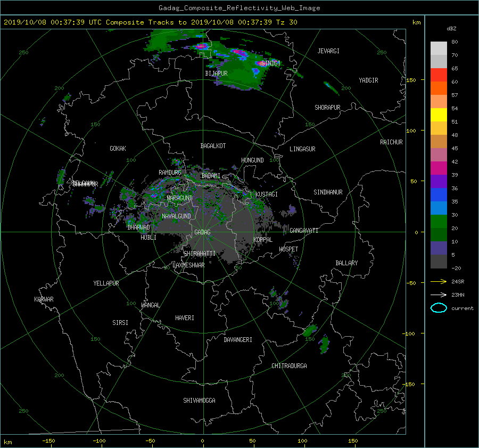This screenshot has height=448, width=479.
Task: Click the NAVALGUND city label
Action: (x=176, y=216)
